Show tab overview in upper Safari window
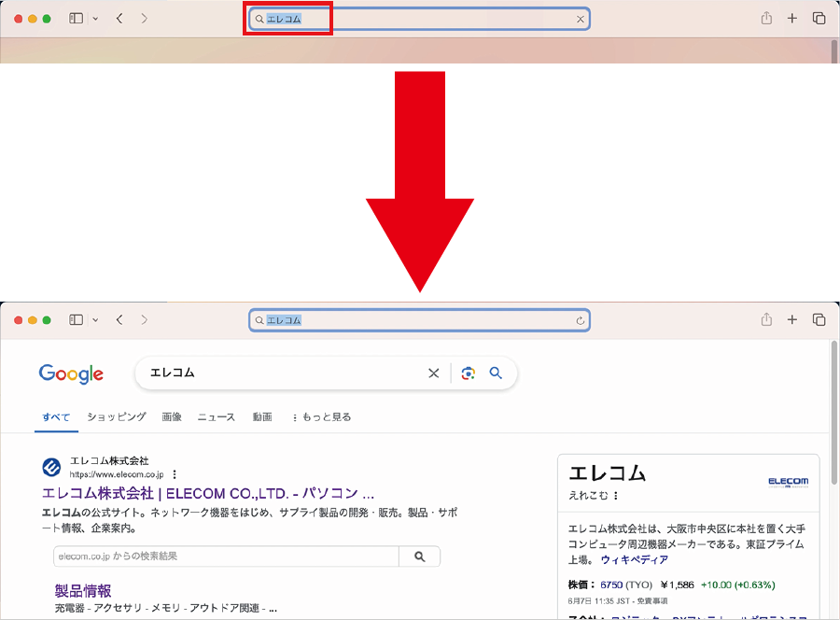 tap(819, 19)
